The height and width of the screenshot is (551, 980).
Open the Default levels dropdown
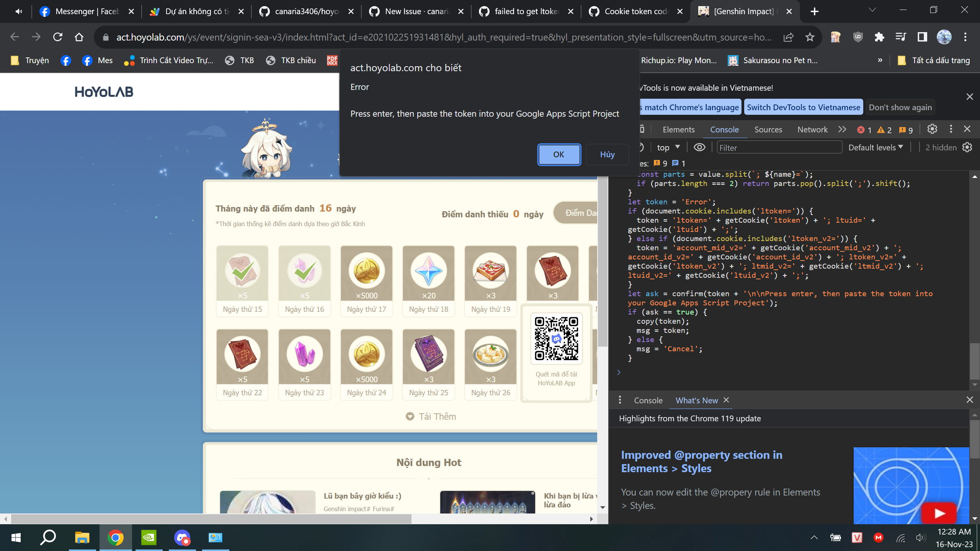875,147
